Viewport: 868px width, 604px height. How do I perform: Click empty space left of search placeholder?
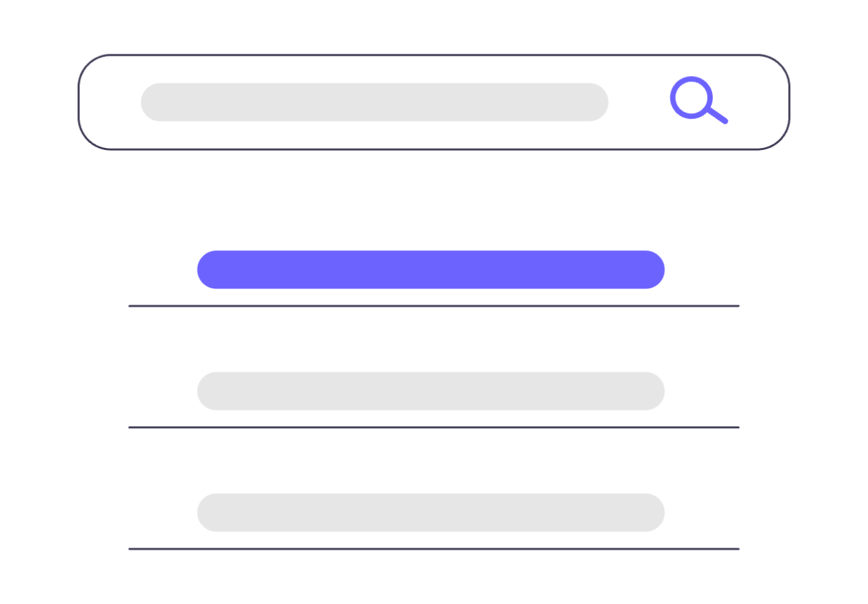[112, 102]
